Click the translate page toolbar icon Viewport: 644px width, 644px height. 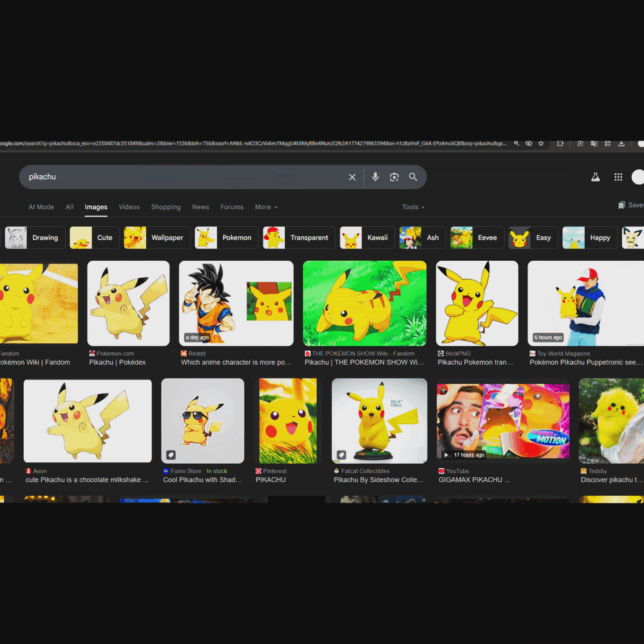594,144
